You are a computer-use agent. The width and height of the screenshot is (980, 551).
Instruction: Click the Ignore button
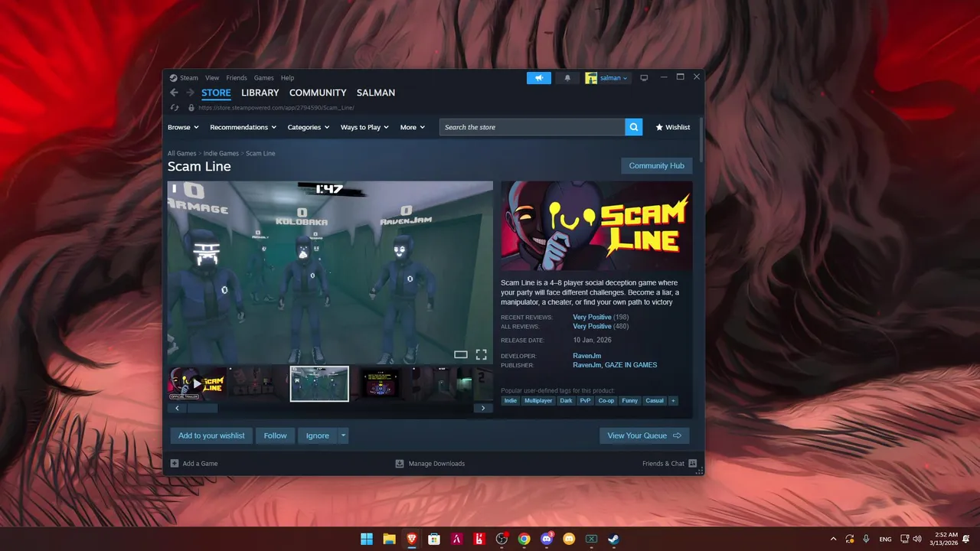[x=318, y=435]
